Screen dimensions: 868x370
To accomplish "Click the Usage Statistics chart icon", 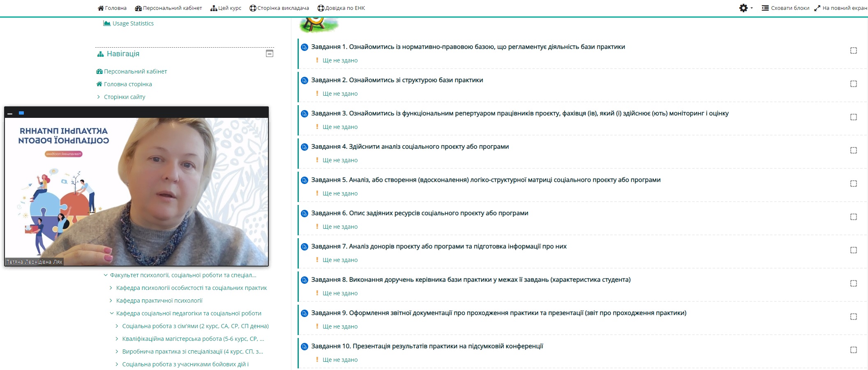I will click(x=107, y=23).
